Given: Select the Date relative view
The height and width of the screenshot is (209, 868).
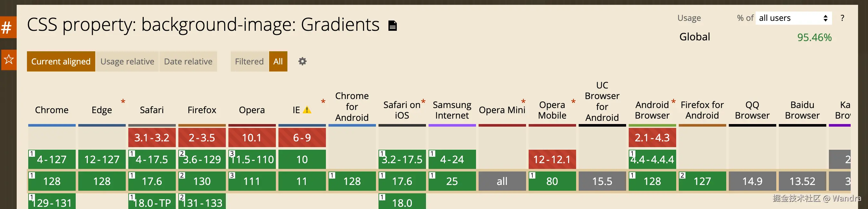Looking at the screenshot, I should pyautogui.click(x=188, y=61).
